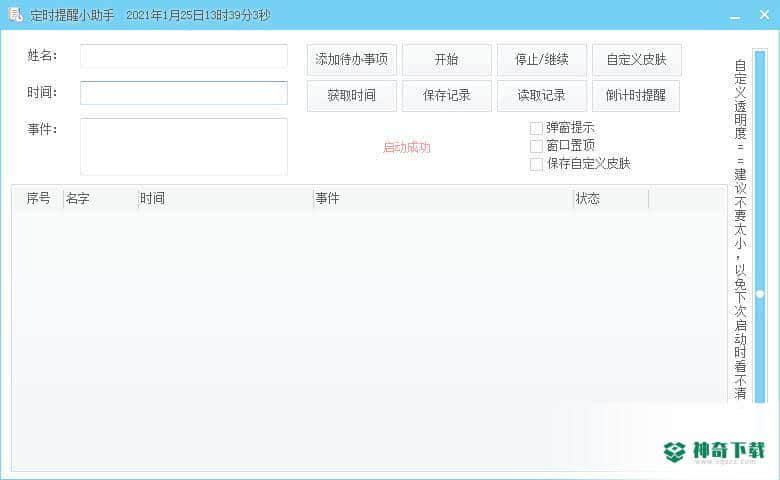This screenshot has width=780, height=480.
Task: Click the 启动成功 status text
Action: point(407,147)
